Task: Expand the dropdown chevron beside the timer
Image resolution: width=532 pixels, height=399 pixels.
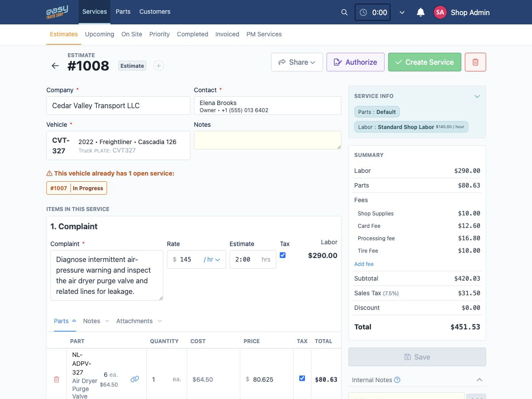Action: [402, 12]
